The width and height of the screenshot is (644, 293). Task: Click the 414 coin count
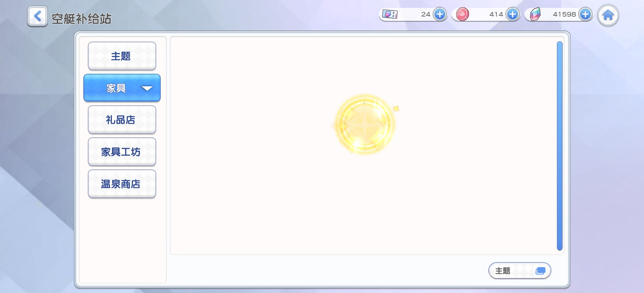[x=496, y=14]
